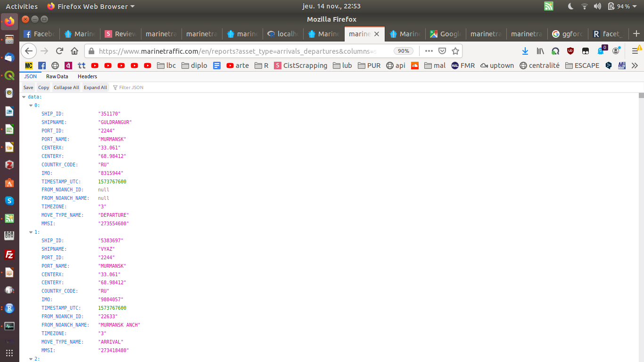Open the ESCAPE bookmark folder

(x=582, y=66)
